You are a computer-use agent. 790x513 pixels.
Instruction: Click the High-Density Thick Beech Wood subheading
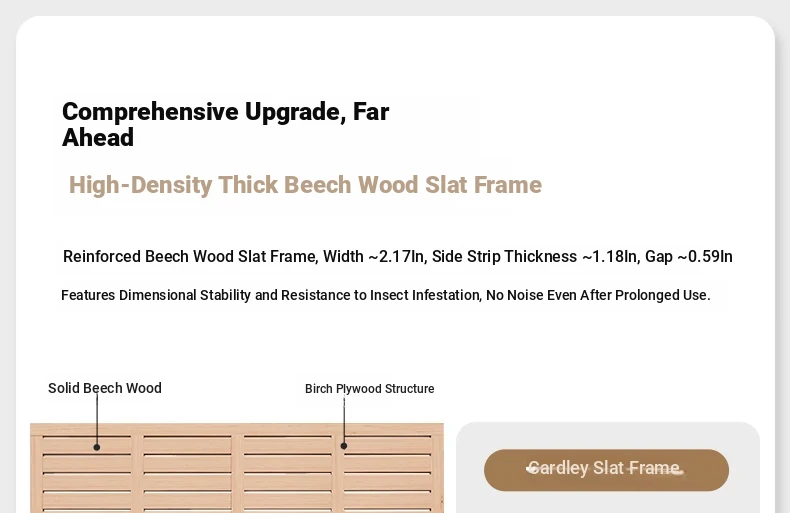(305, 185)
